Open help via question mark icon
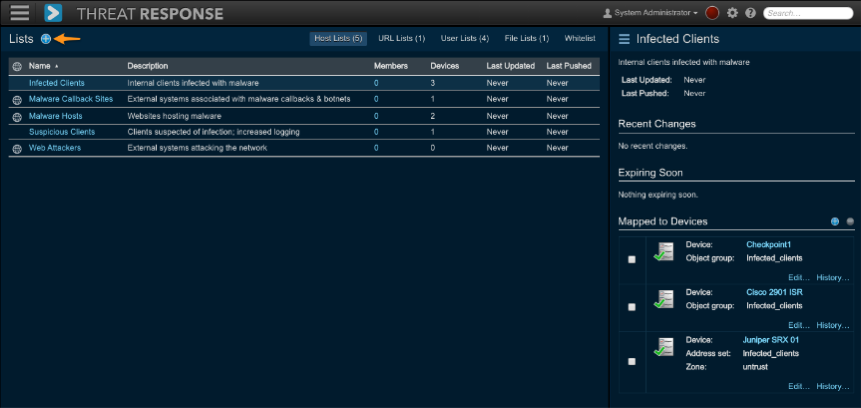The height and width of the screenshot is (408, 861). click(x=750, y=13)
